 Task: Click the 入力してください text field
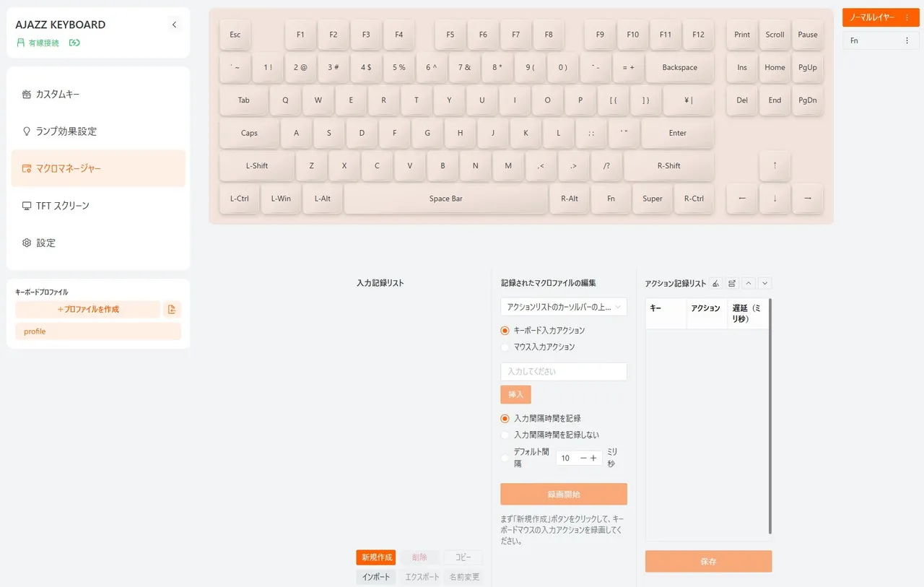(x=563, y=372)
